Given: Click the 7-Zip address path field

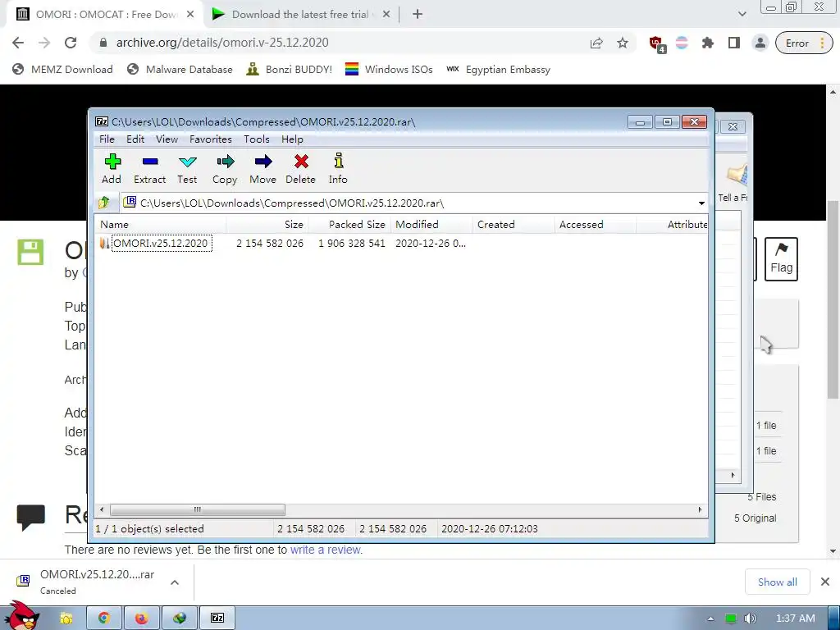Looking at the screenshot, I should [409, 203].
